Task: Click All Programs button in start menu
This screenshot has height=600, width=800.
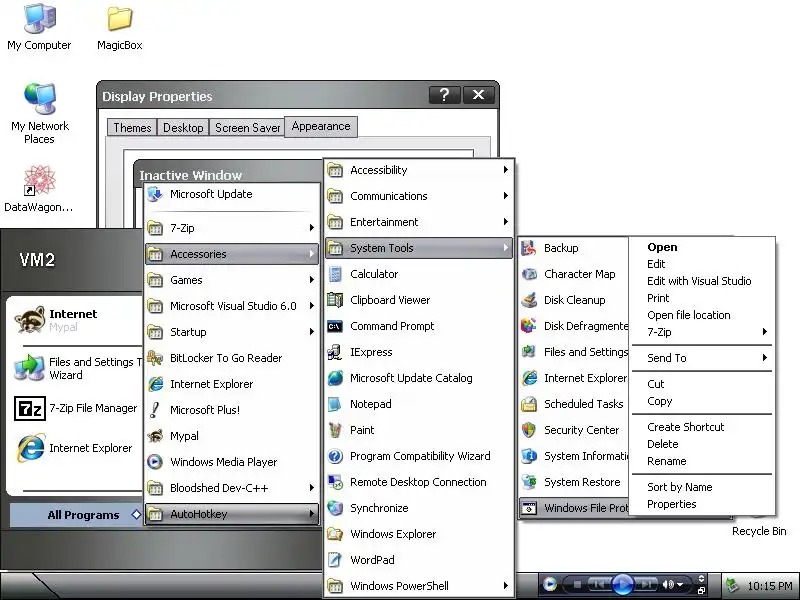Action: coord(77,515)
